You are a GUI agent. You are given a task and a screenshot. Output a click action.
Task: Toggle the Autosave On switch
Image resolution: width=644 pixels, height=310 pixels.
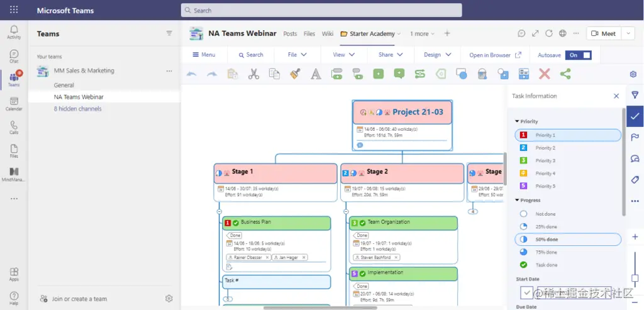point(579,55)
